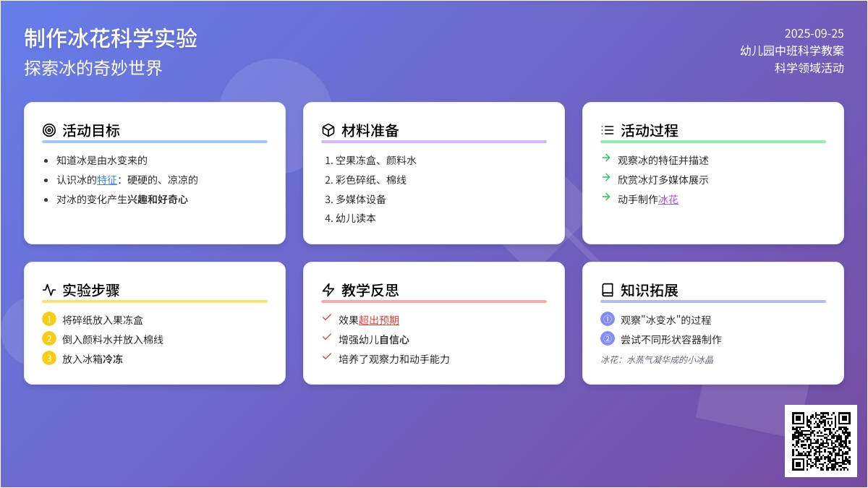Click the date 2025-09-25
Viewport: 868px width, 488px height.
click(x=814, y=33)
